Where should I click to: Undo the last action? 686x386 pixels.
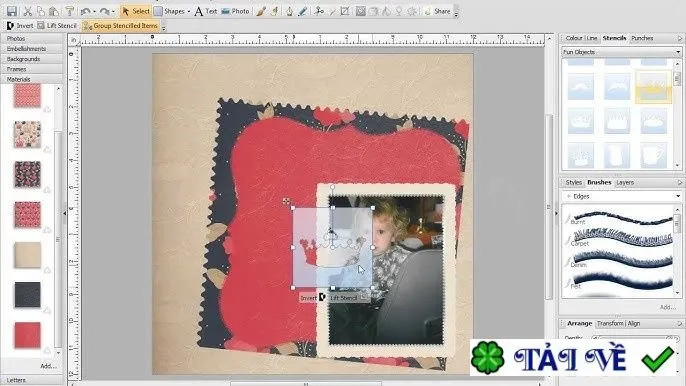(x=85, y=11)
